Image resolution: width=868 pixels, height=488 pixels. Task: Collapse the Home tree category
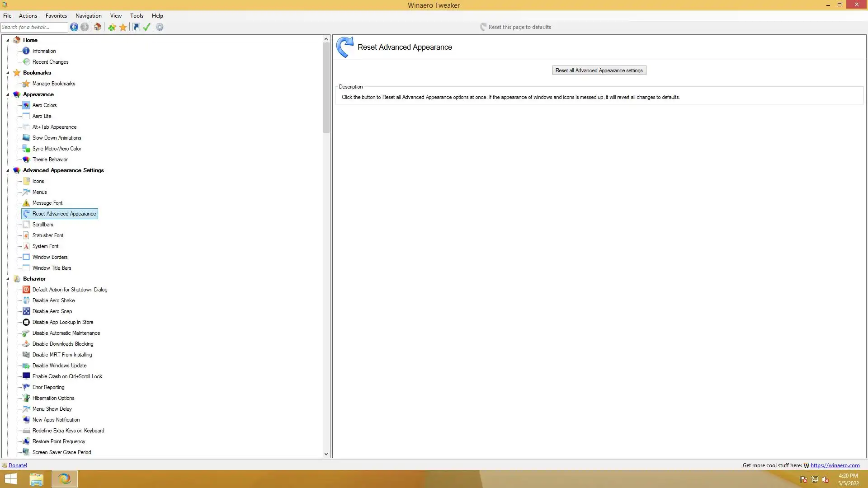pos(8,40)
